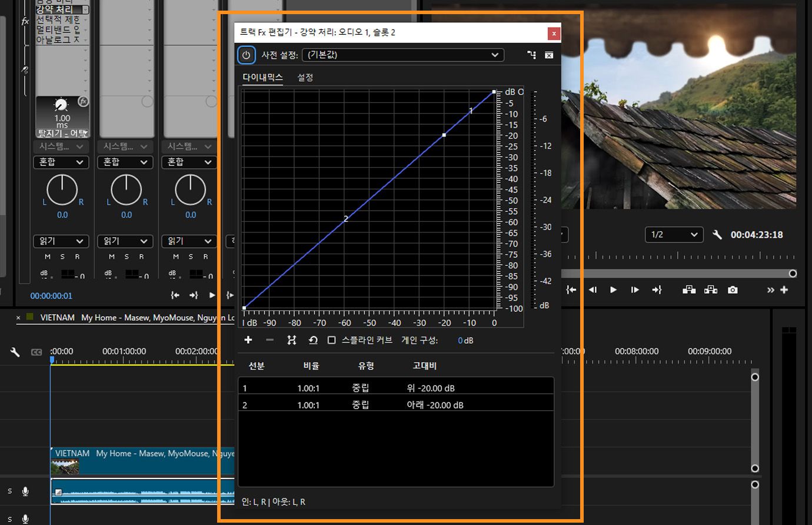Screen dimensions: 812x525
Task: Open the first track 읽기 automation dropdown
Action: pyautogui.click(x=61, y=241)
